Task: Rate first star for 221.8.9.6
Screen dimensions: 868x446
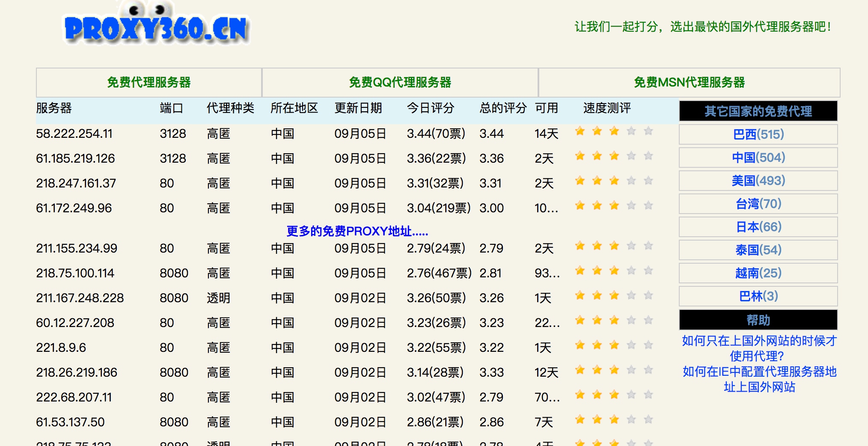Action: coord(580,345)
